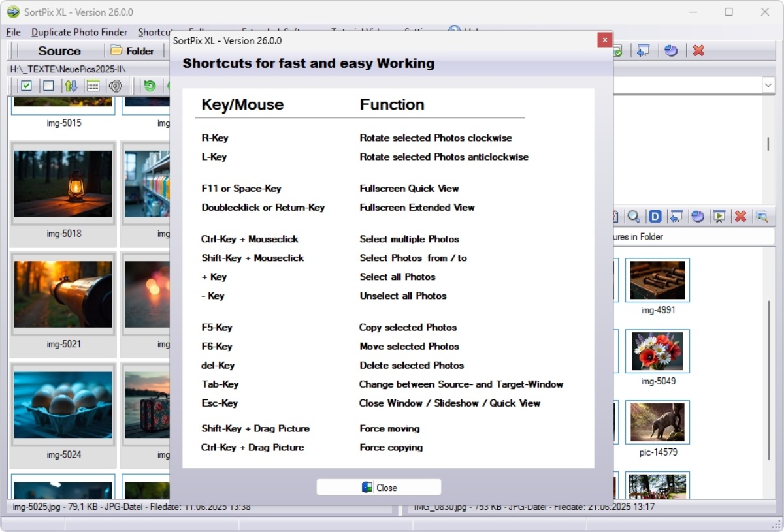Screen dimensions: 784x532
Task: Click the 'L-Key' shortcut text
Action: coord(214,157)
